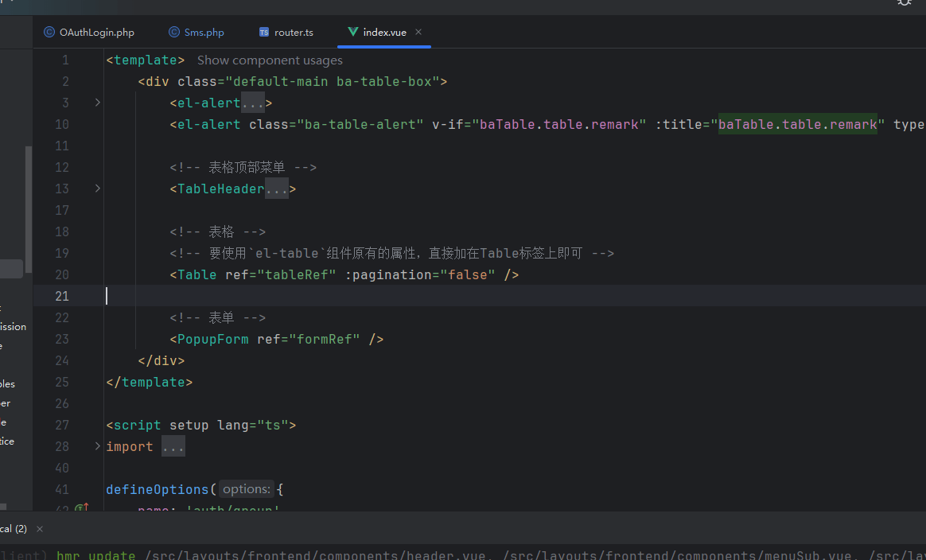
Task: Expand the folded TableHeader block on line 13
Action: [97, 189]
